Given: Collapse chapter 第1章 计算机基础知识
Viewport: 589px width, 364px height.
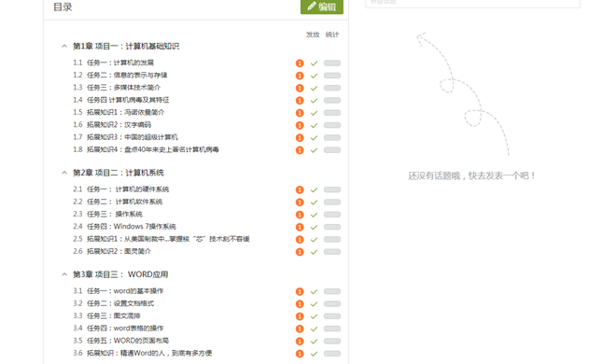Looking at the screenshot, I should pyautogui.click(x=64, y=46).
